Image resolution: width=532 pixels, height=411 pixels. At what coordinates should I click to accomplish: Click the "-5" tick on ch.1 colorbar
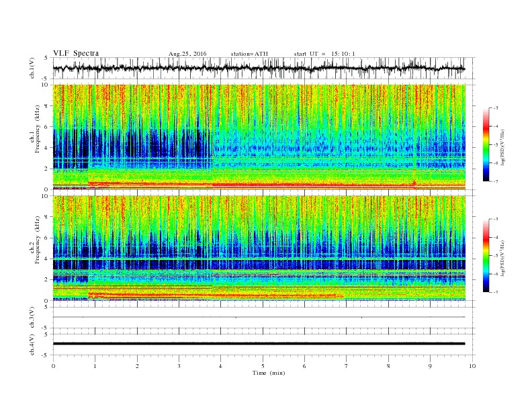[x=496, y=145]
